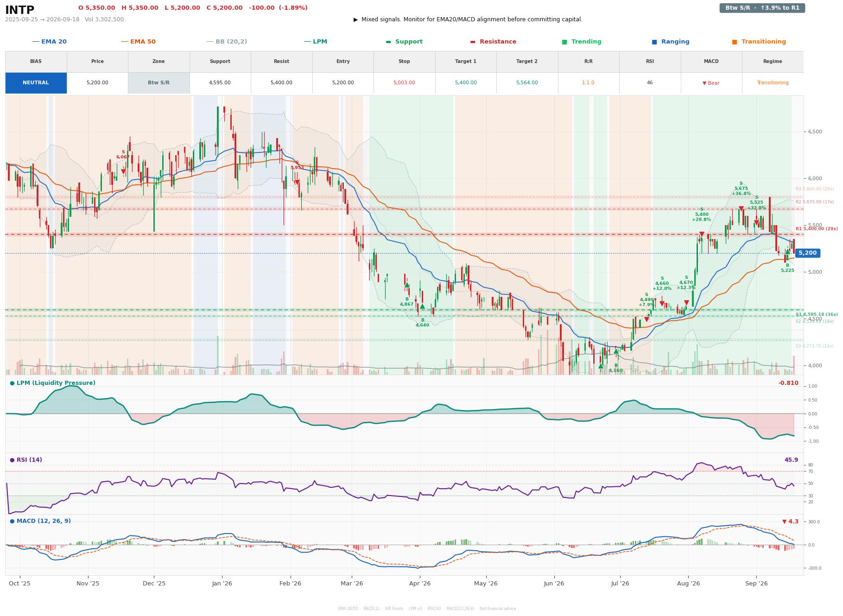Click the BIAS column header
843x616 pixels.
(x=36, y=62)
